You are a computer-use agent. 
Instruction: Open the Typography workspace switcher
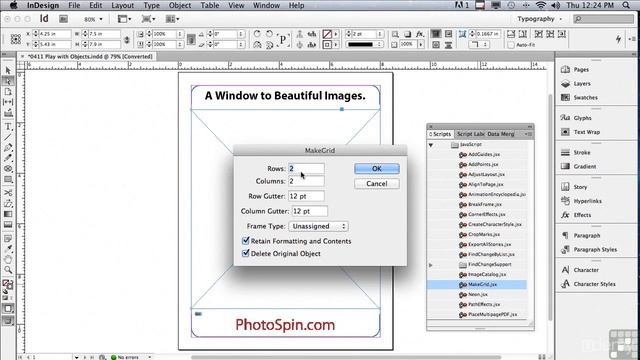(539, 19)
